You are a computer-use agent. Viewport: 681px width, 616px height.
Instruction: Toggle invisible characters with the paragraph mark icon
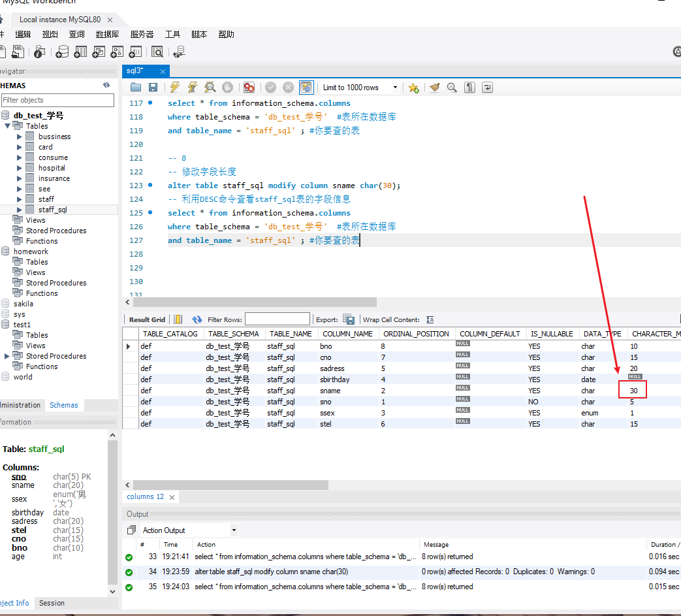(x=469, y=87)
